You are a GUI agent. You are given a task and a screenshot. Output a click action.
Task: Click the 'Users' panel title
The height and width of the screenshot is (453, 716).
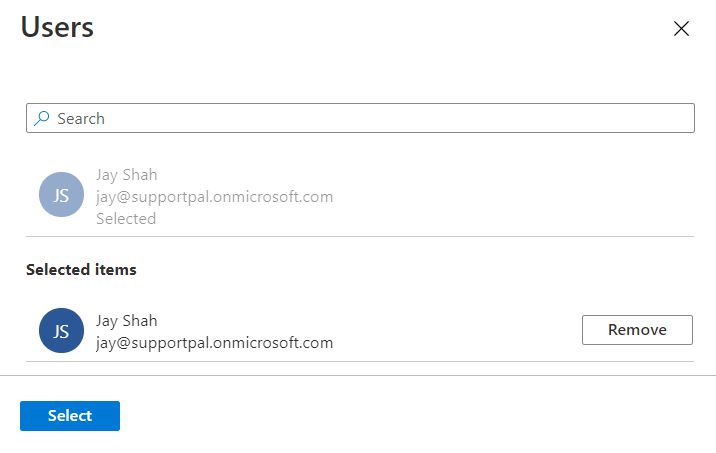coord(58,28)
